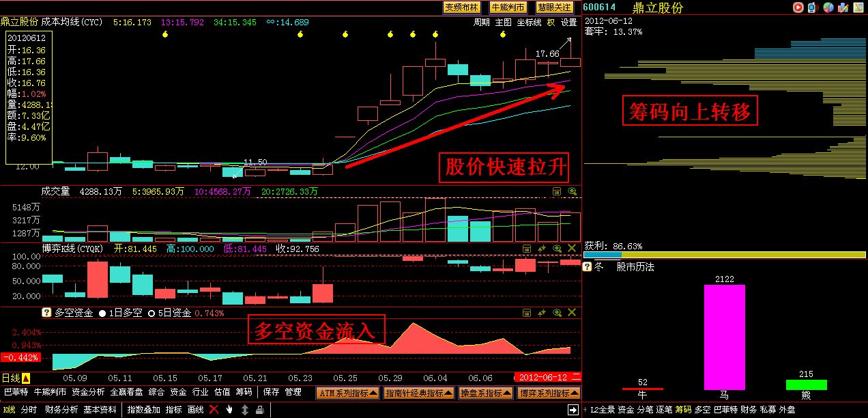868x418 pixels.
Task: Click the yellow note icon at top right
Action: (858, 8)
